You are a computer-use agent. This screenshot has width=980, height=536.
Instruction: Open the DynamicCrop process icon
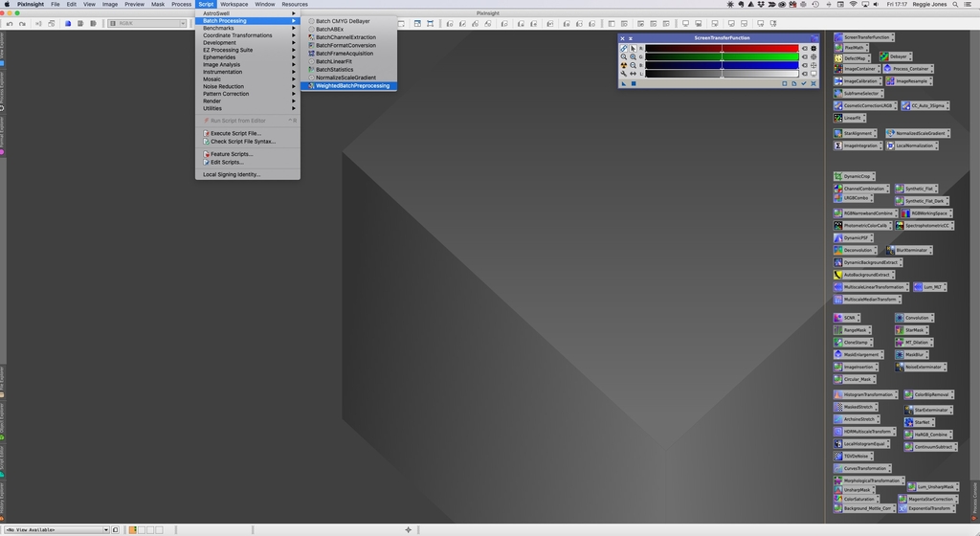pyautogui.click(x=857, y=176)
